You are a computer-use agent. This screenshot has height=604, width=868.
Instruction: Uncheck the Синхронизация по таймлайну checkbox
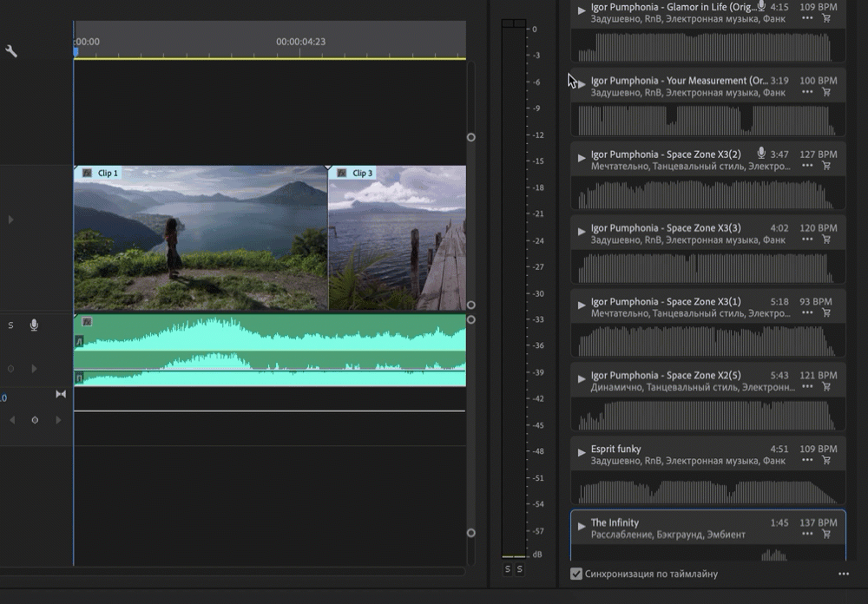[576, 574]
